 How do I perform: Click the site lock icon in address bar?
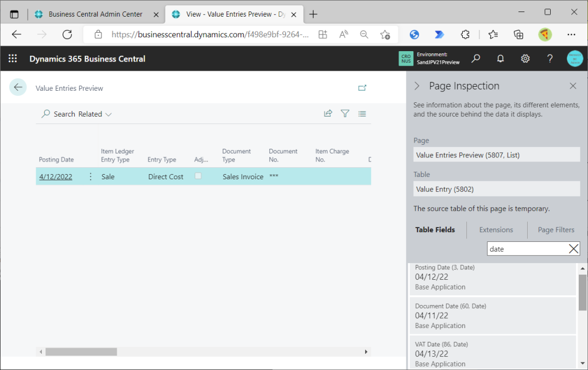pyautogui.click(x=98, y=34)
